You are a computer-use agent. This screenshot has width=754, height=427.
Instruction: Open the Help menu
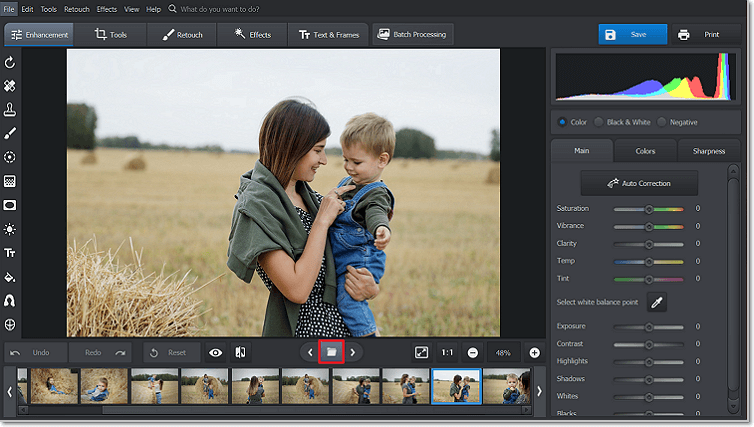(x=153, y=9)
